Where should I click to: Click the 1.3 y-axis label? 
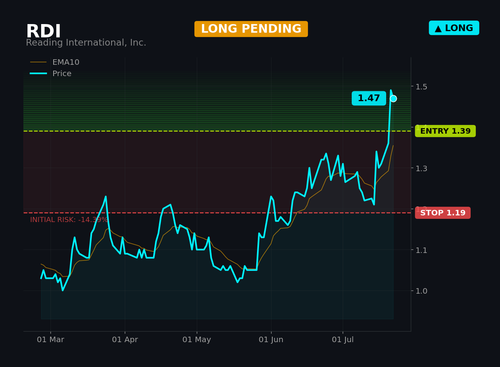pyautogui.click(x=421, y=169)
